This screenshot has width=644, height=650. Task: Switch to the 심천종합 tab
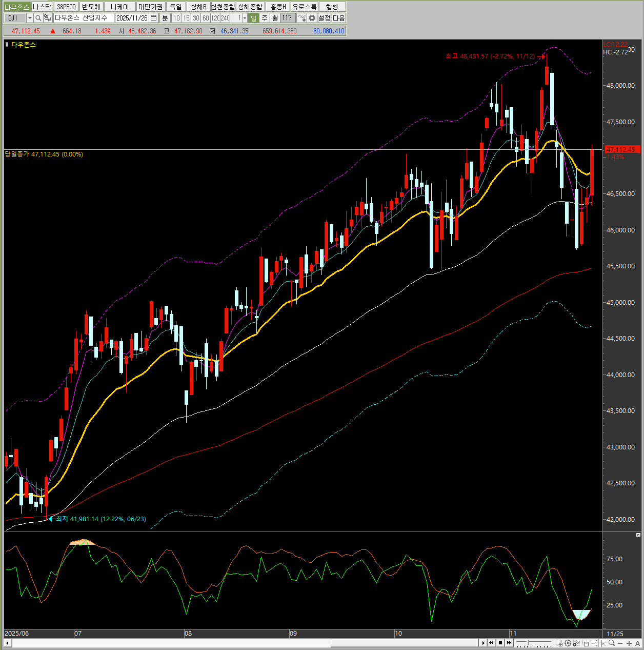223,7
